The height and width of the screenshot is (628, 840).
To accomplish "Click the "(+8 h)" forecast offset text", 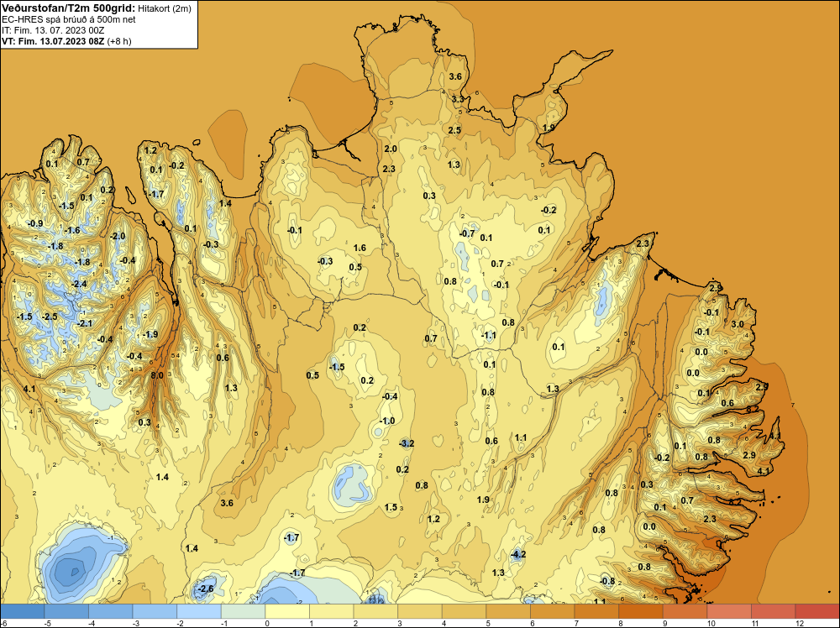I will (x=119, y=41).
